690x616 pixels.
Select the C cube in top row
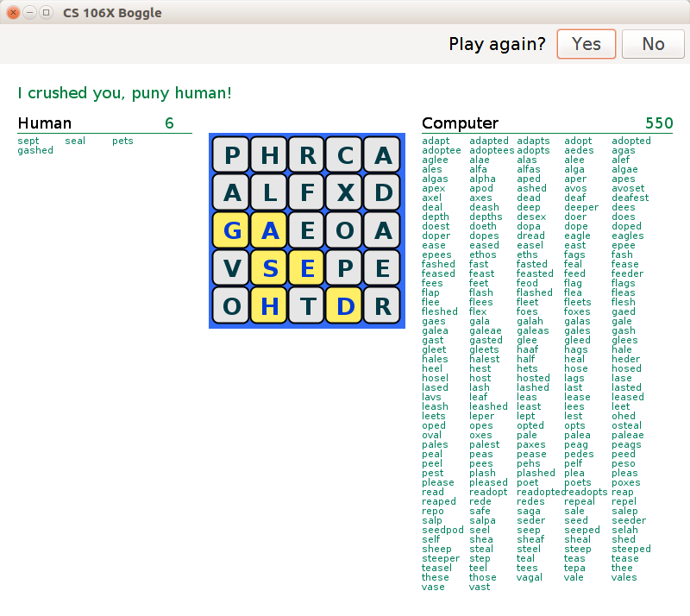(345, 156)
